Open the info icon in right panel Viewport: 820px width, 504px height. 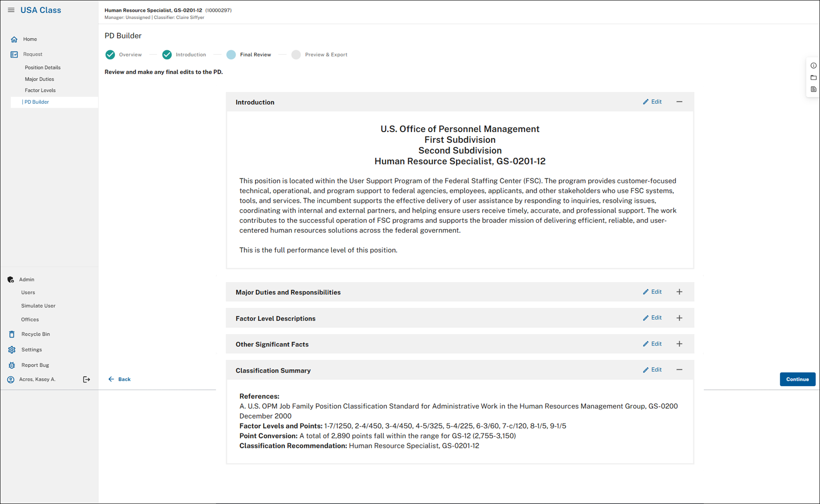coord(814,66)
